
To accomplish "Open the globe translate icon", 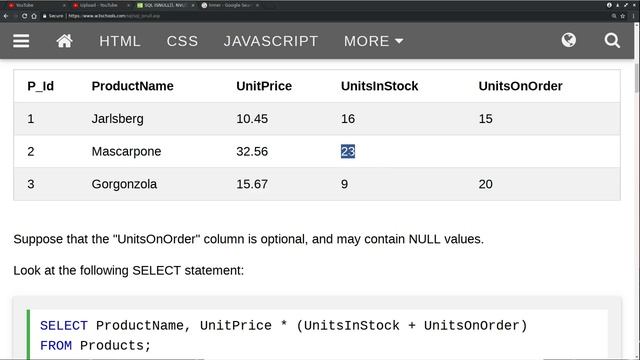I will click(x=569, y=40).
